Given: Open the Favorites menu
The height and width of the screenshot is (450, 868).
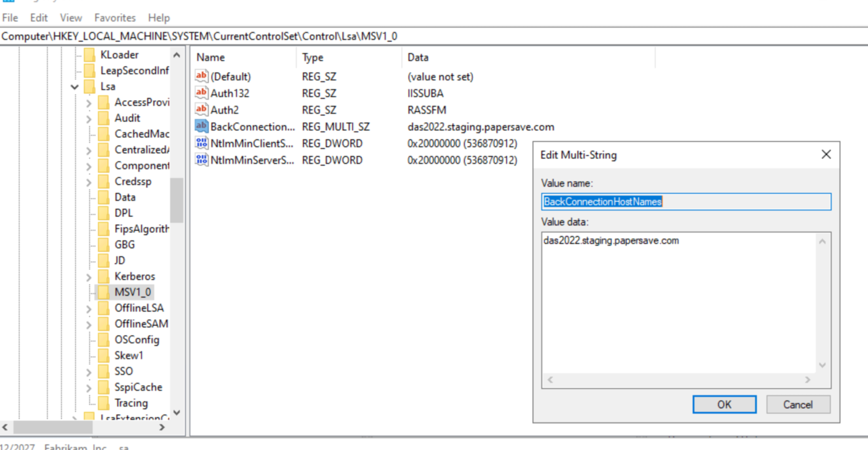Looking at the screenshot, I should point(115,18).
